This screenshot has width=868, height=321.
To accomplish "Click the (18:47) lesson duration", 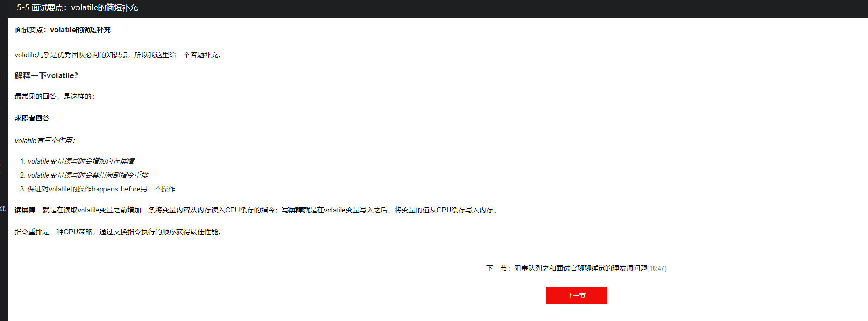I will (657, 269).
